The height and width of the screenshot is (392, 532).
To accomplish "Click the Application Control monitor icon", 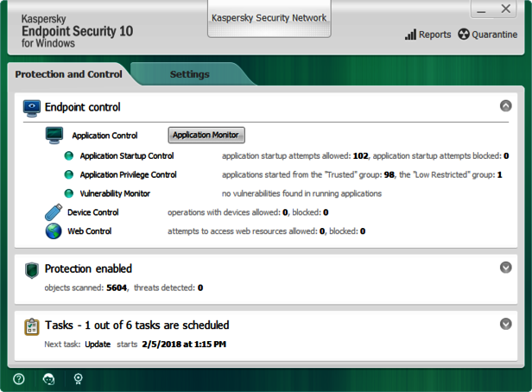I will coord(54,135).
